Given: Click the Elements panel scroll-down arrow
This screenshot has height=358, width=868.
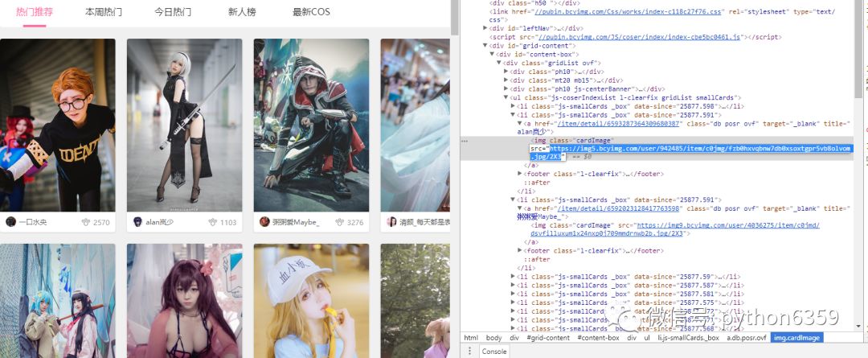Looking at the screenshot, I should (x=859, y=328).
